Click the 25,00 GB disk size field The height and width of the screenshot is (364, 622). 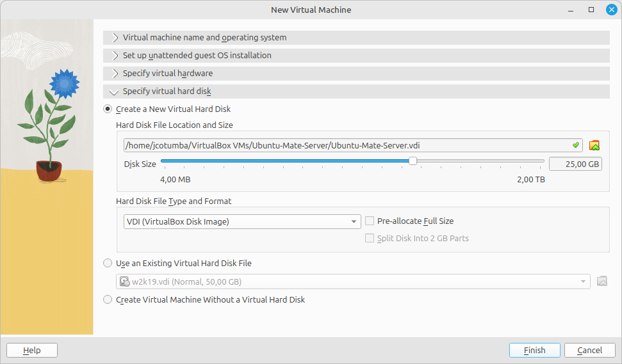pyautogui.click(x=575, y=164)
